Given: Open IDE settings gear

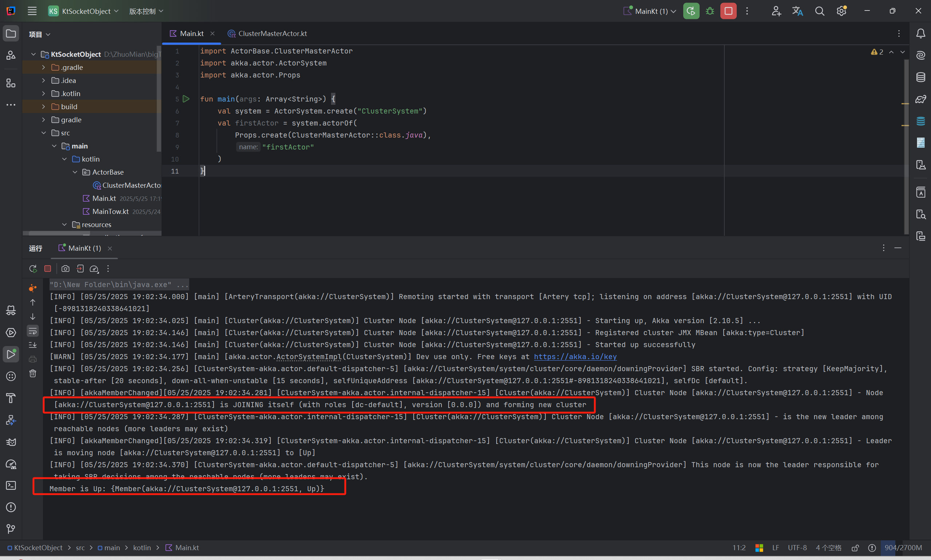Looking at the screenshot, I should (x=842, y=11).
